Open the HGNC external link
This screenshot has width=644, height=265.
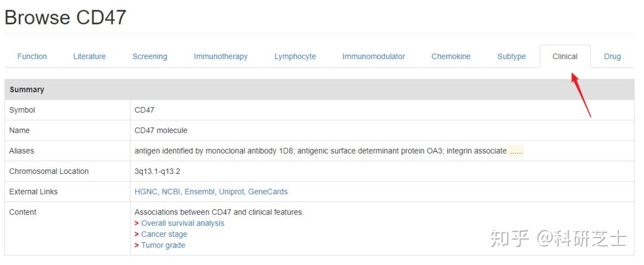pos(146,192)
